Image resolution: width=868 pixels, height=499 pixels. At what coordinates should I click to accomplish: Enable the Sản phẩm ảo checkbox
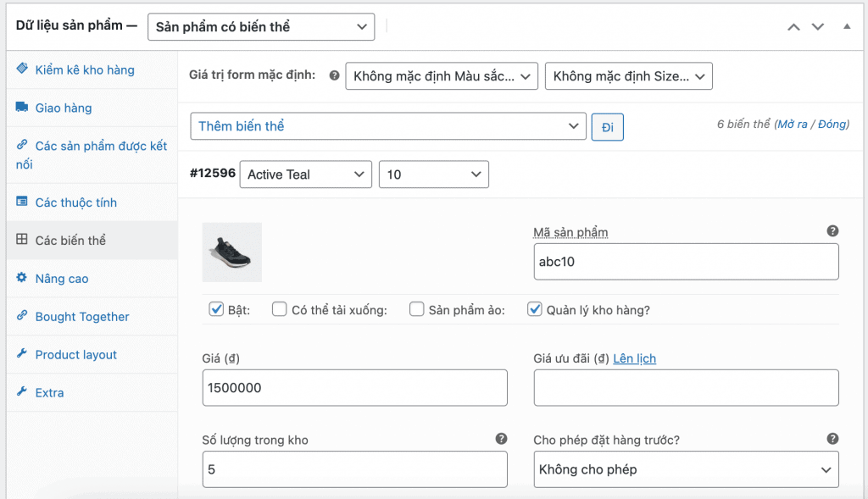416,309
